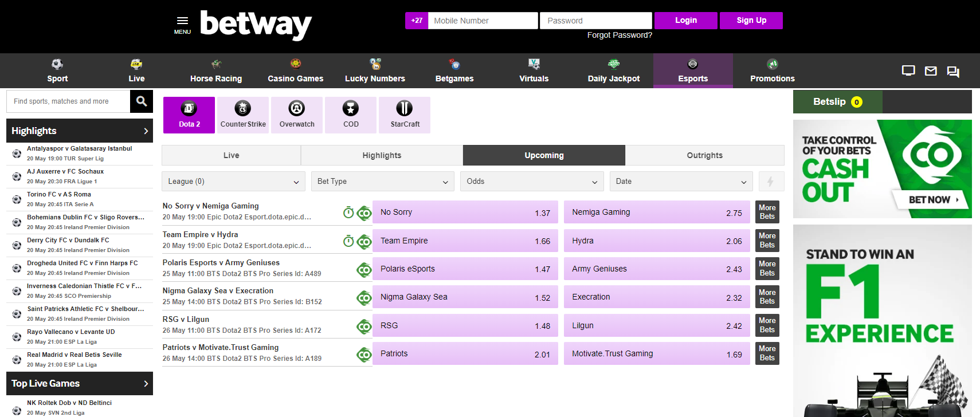Open Betgames
The image size is (980, 417).
pos(454,71)
